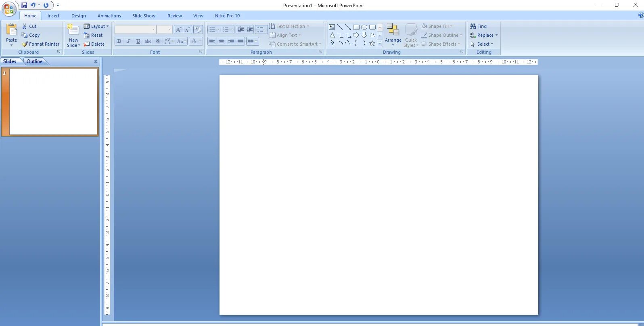Clear all formatting icon
The image size is (644, 326).
click(198, 29)
